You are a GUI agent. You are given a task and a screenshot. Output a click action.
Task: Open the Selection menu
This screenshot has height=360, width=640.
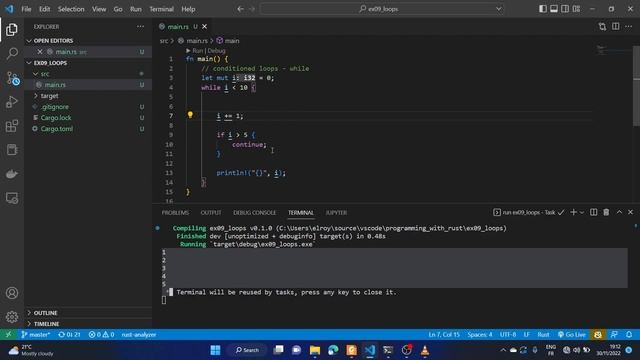pyautogui.click(x=71, y=9)
